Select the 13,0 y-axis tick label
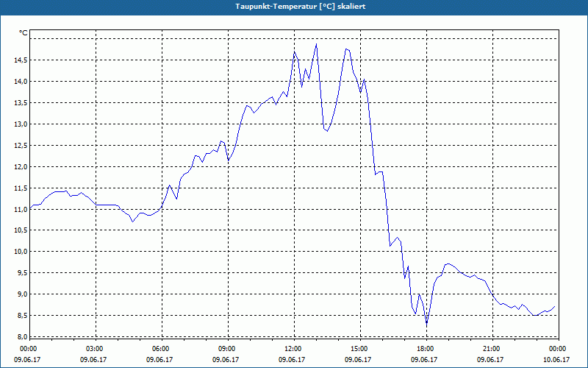 pyautogui.click(x=21, y=124)
